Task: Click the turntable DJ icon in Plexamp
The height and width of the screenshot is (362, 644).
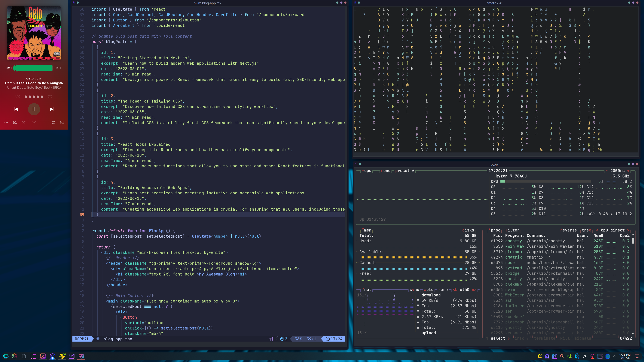Action: click(x=15, y=122)
